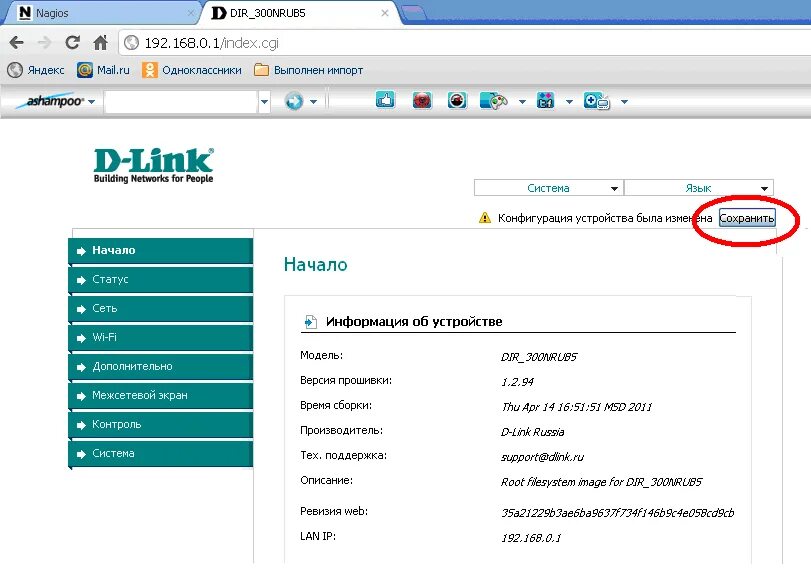Image resolution: width=811 pixels, height=576 pixels.
Task: Click the support@dlink.ru value
Action: pyautogui.click(x=542, y=457)
